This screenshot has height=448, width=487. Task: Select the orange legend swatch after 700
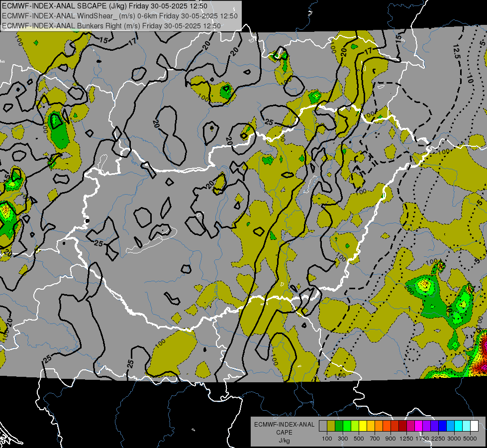point(379,426)
